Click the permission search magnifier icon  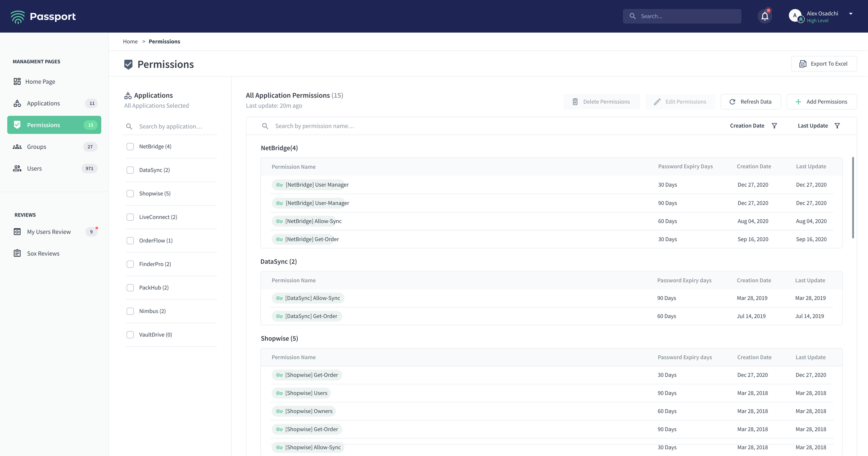point(265,126)
